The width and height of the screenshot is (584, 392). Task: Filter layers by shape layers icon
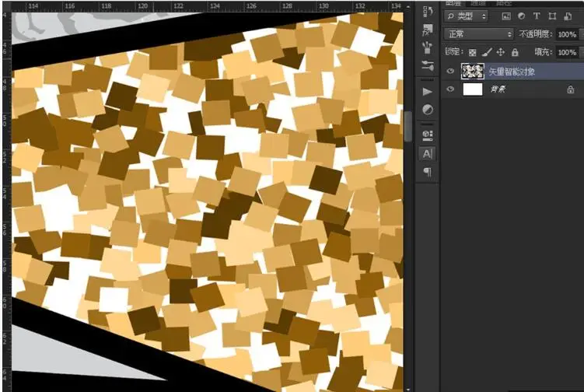(x=552, y=16)
